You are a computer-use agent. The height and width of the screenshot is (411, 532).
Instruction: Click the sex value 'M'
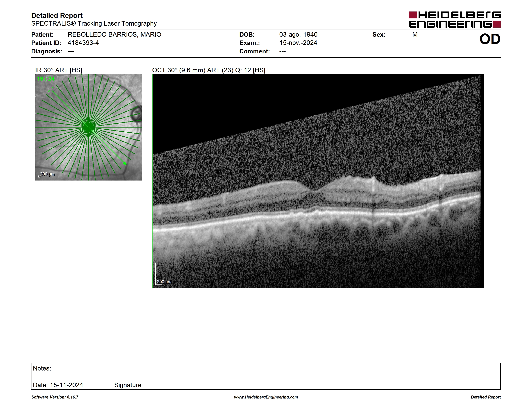pos(415,35)
